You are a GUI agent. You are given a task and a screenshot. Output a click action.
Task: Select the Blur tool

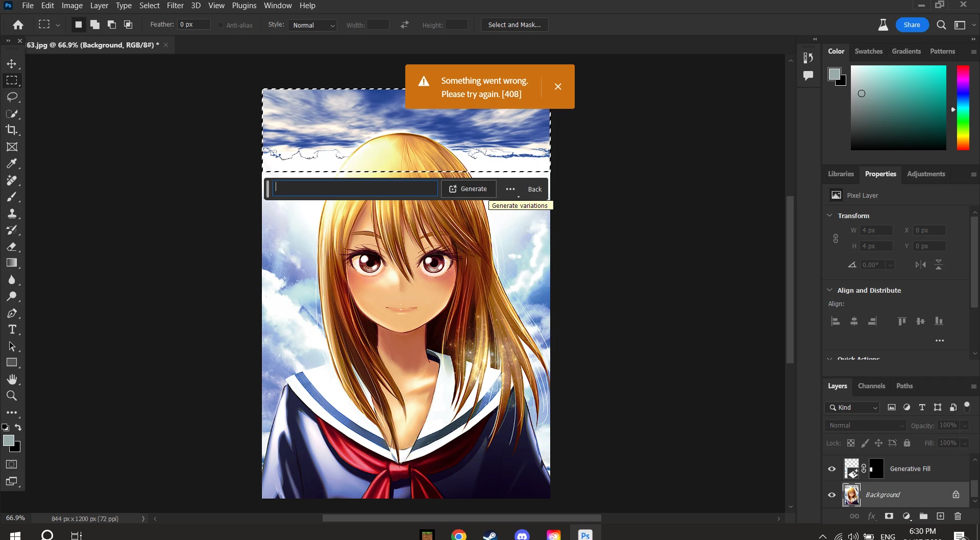(x=12, y=280)
